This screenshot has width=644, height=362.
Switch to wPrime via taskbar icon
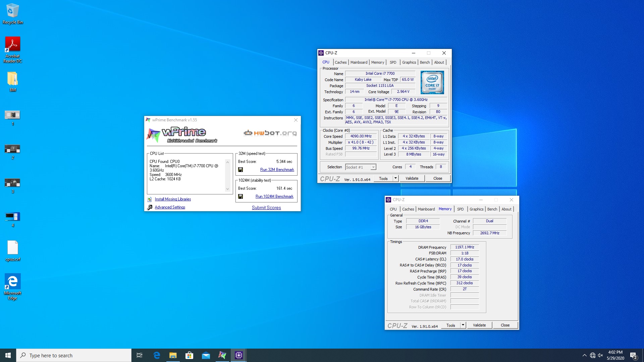[222, 355]
